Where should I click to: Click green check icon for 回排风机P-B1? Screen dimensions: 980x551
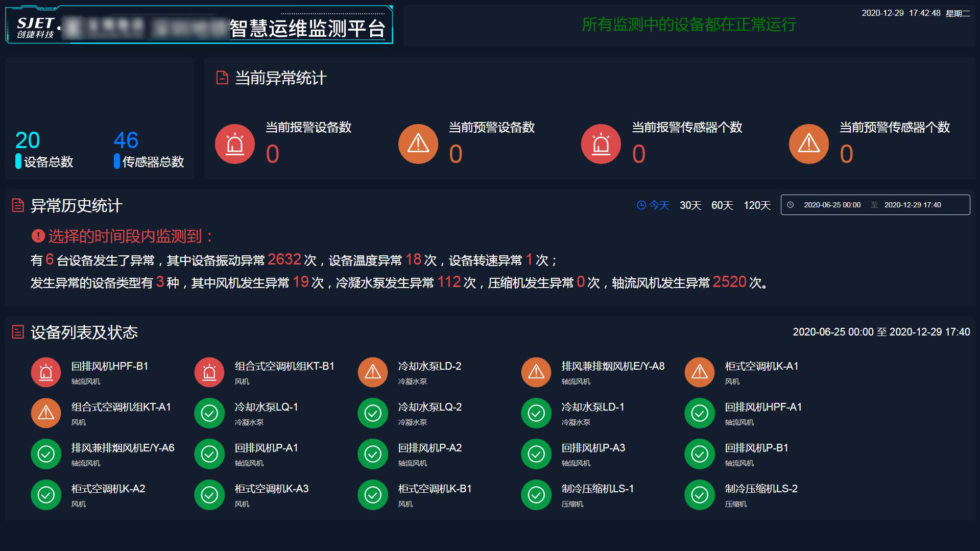pos(700,454)
